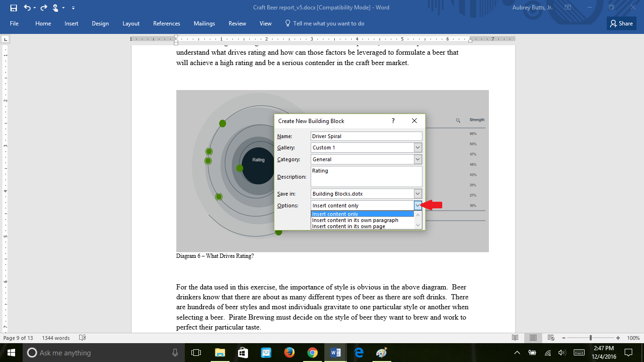This screenshot has width=644, height=362.
Task: Click Options list scroll down arrow
Action: (418, 226)
